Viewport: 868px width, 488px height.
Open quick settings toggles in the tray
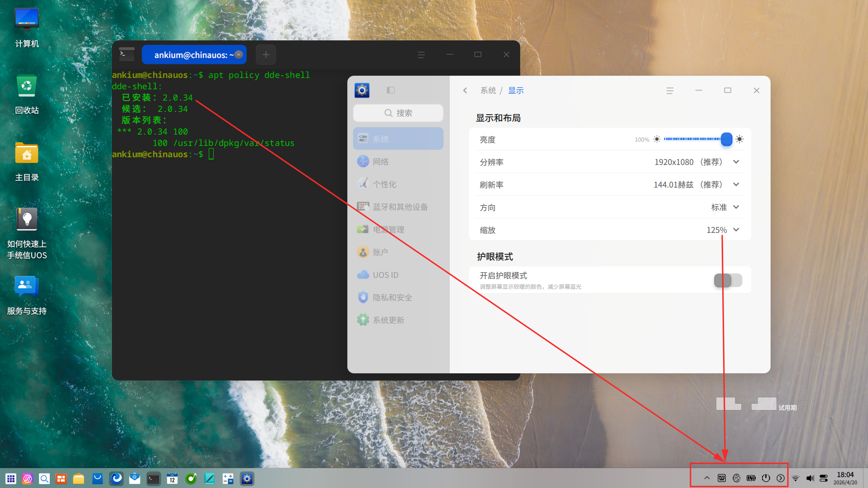coord(824,478)
